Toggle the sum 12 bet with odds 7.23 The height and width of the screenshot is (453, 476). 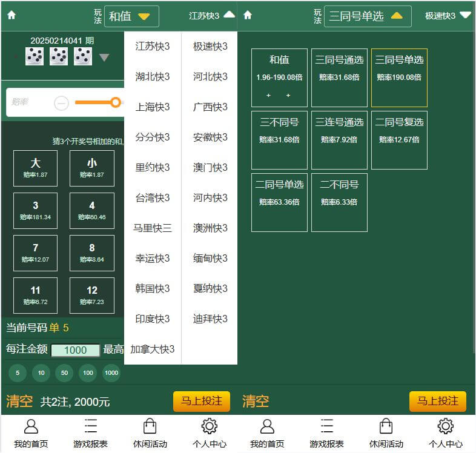click(x=91, y=295)
